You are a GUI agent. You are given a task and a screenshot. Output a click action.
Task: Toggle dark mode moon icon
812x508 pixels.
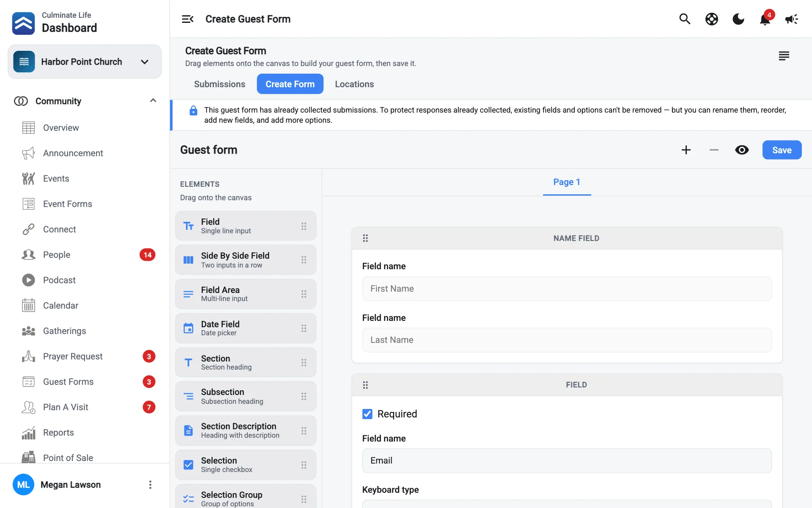tap(738, 19)
